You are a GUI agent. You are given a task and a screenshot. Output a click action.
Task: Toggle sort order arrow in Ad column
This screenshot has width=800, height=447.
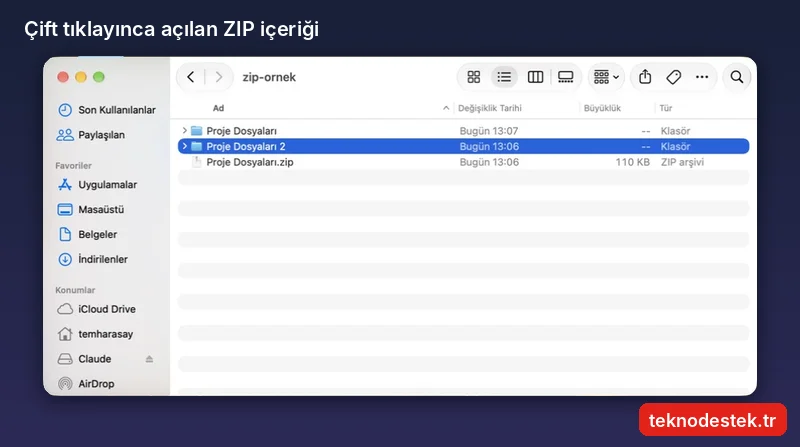click(x=446, y=108)
